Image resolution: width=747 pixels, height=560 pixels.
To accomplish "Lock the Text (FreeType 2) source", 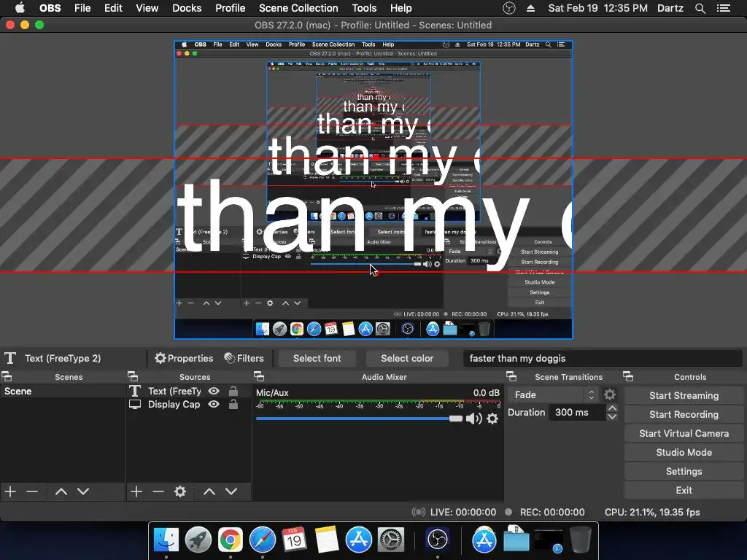I will click(x=233, y=391).
